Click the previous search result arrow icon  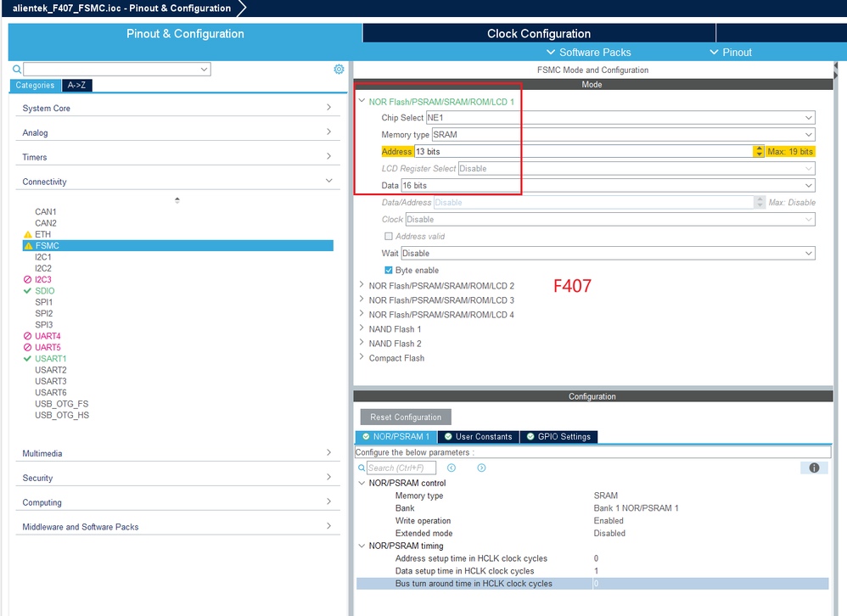(452, 468)
